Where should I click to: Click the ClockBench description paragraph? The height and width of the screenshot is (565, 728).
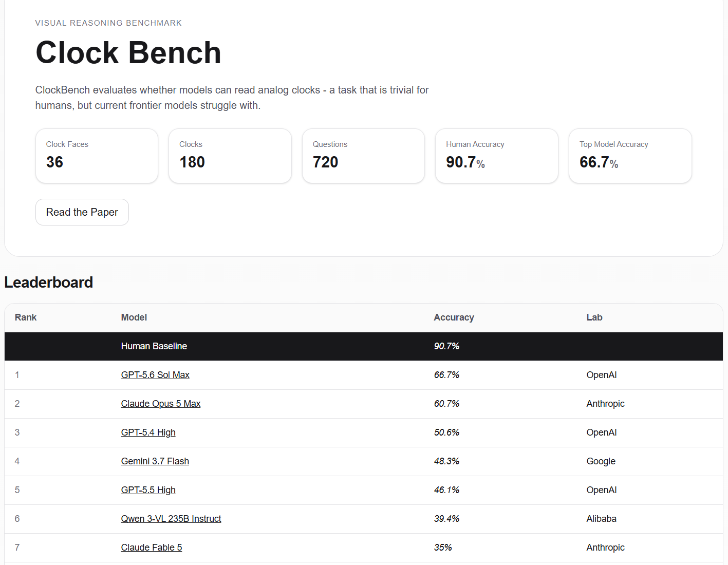(x=232, y=98)
